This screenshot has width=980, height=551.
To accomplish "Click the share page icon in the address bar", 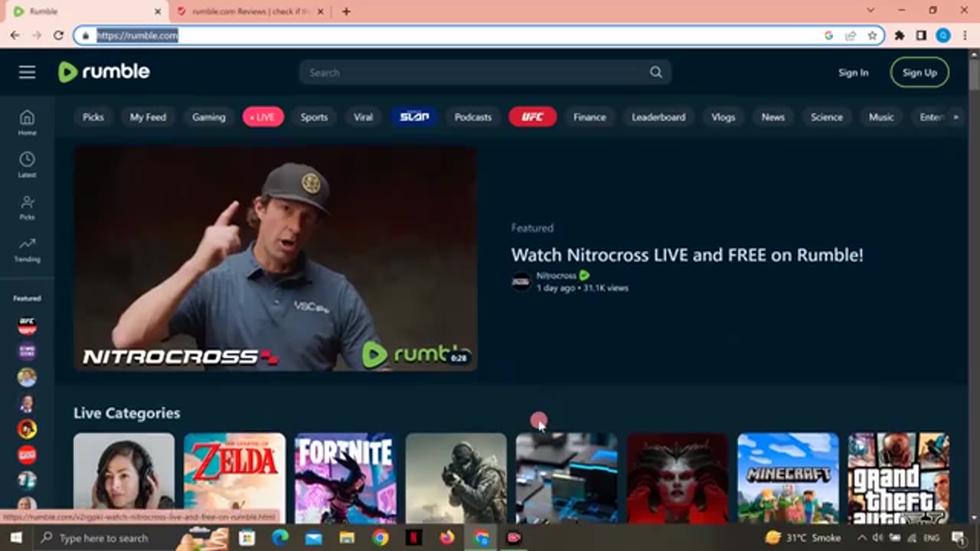I will coord(851,35).
